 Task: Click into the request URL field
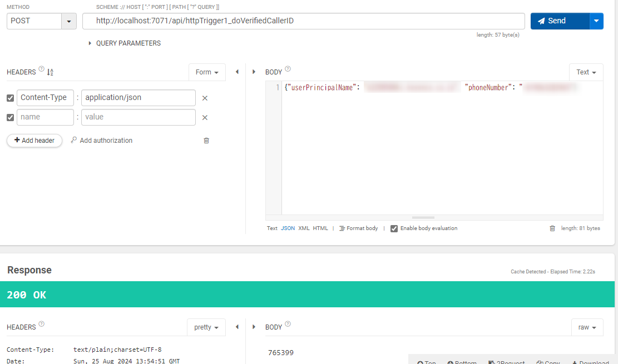[303, 21]
